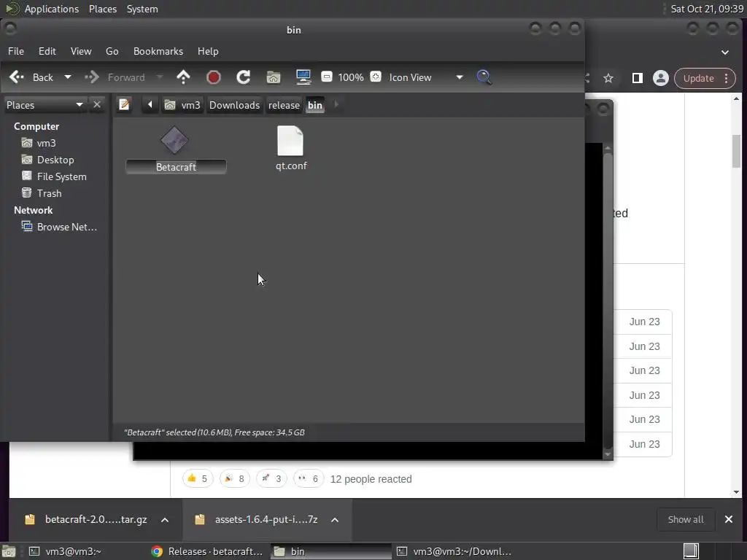Click Chrome's side panel icon
The image size is (747, 560).
637,78
